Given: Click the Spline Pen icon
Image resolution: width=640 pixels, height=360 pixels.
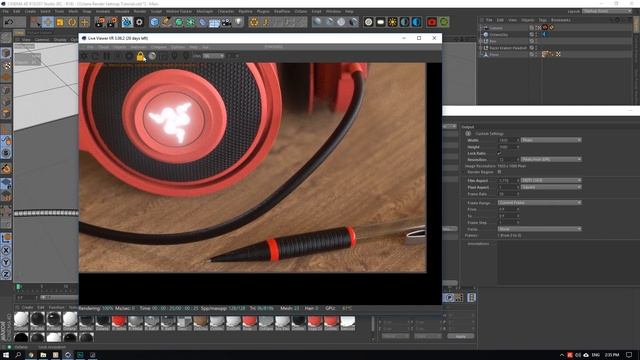Looking at the screenshot, I should coord(166,22).
